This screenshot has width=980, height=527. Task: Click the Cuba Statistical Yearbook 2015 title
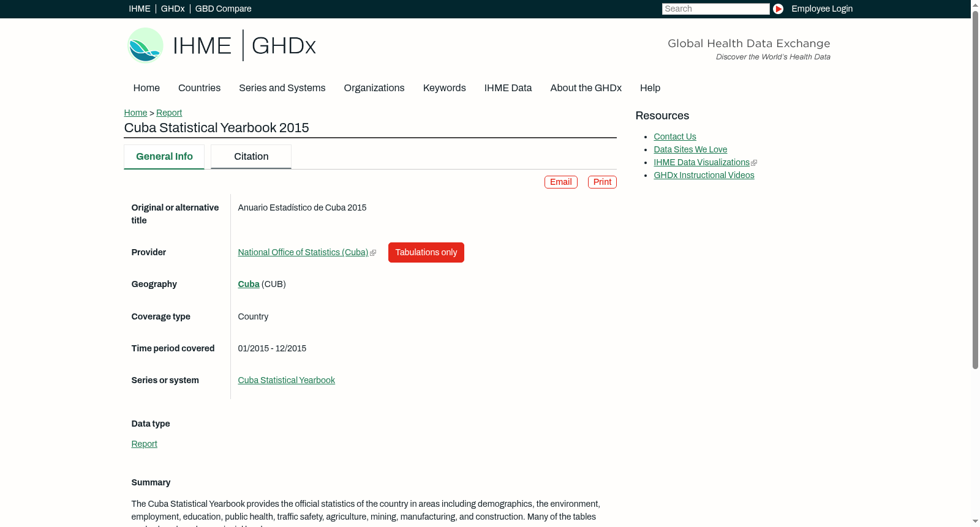(216, 128)
